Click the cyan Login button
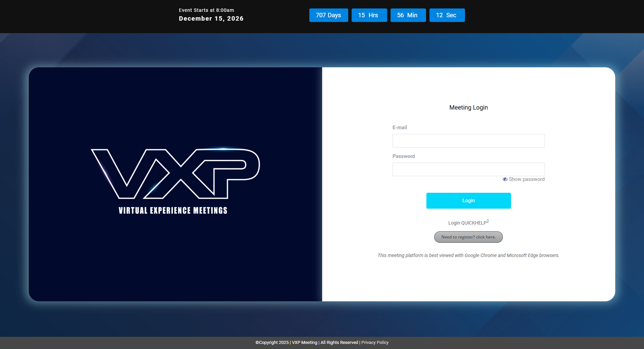This screenshot has width=644, height=349. click(468, 201)
